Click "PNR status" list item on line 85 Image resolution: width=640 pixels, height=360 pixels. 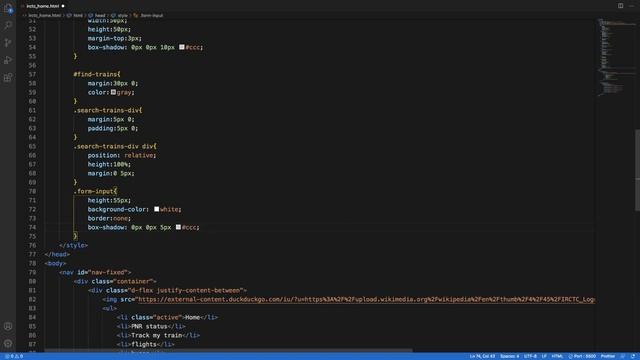(x=151, y=326)
